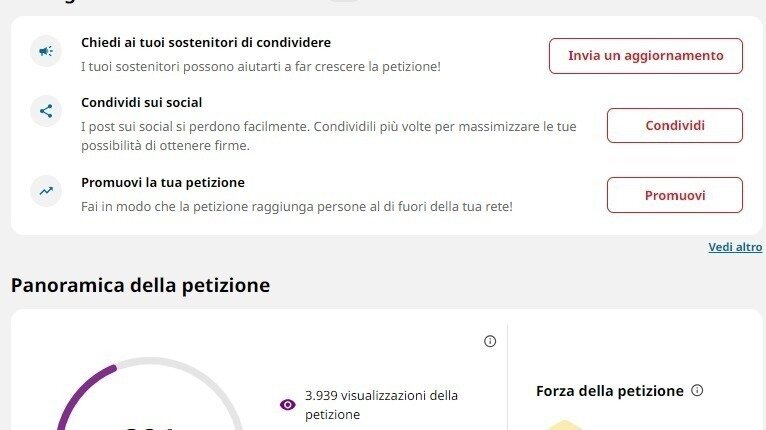Click the Forza della petizione label
The image size is (766, 430).
(x=609, y=391)
